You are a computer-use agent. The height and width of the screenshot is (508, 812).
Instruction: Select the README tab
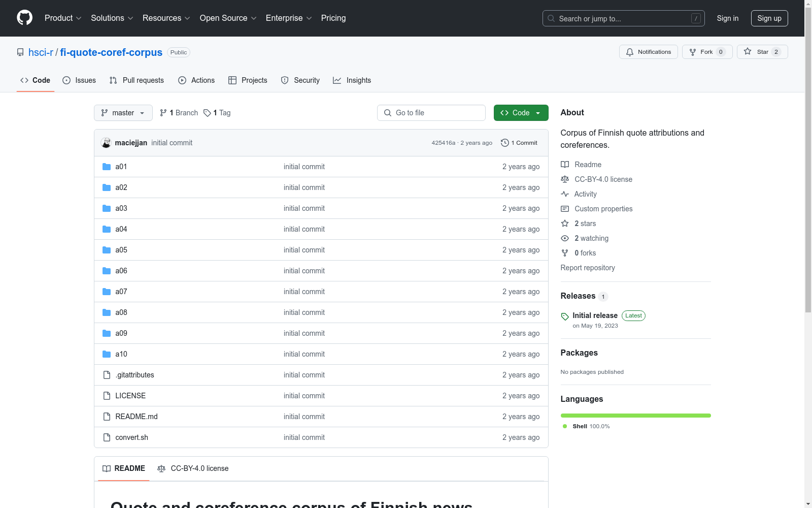click(x=124, y=468)
